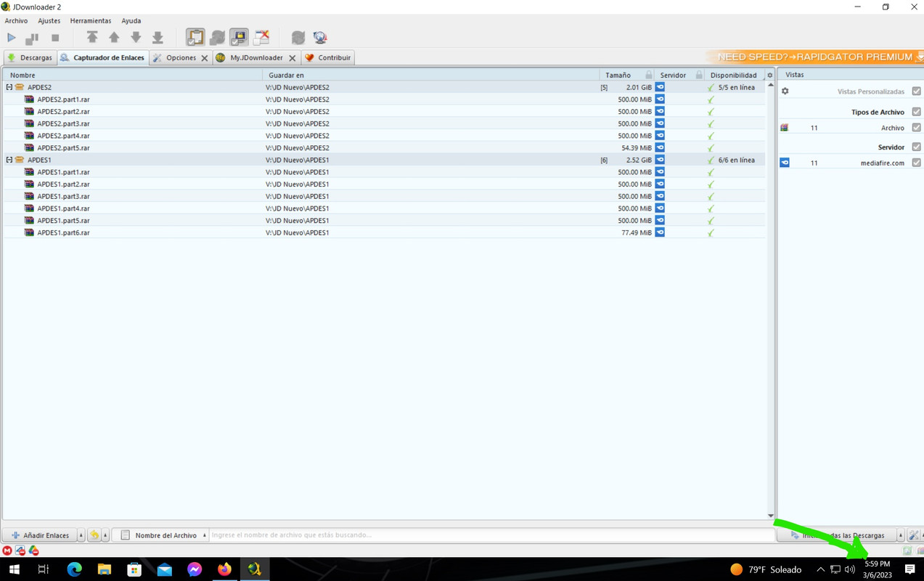Toggle Vistas Personalizadas checkbox
This screenshot has height=581, width=924.
(916, 92)
